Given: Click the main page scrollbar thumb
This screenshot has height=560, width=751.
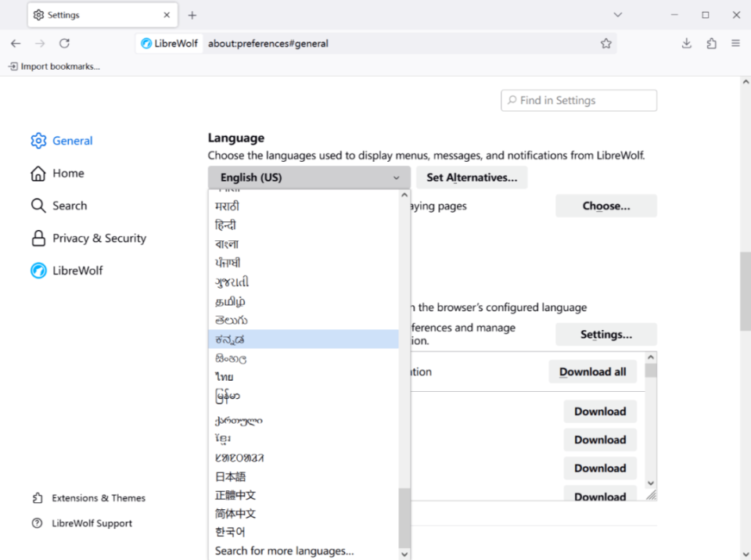Looking at the screenshot, I should pos(746,291).
